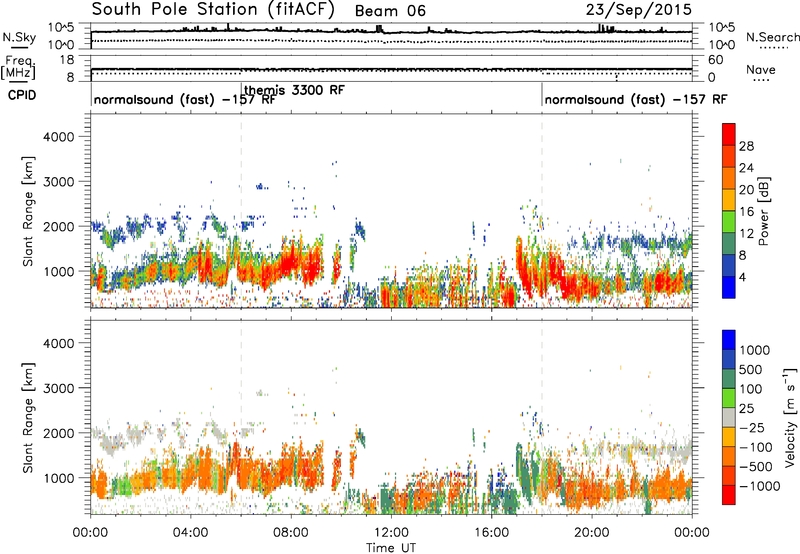800x554 pixels.
Task: Select the 'themis 3300 RF' CPID text
Action: click(x=294, y=90)
